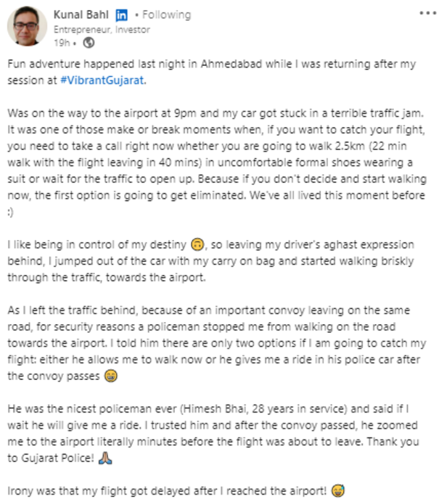447x504 pixels.
Task: Open the three-dot post options menu
Action: click(427, 14)
